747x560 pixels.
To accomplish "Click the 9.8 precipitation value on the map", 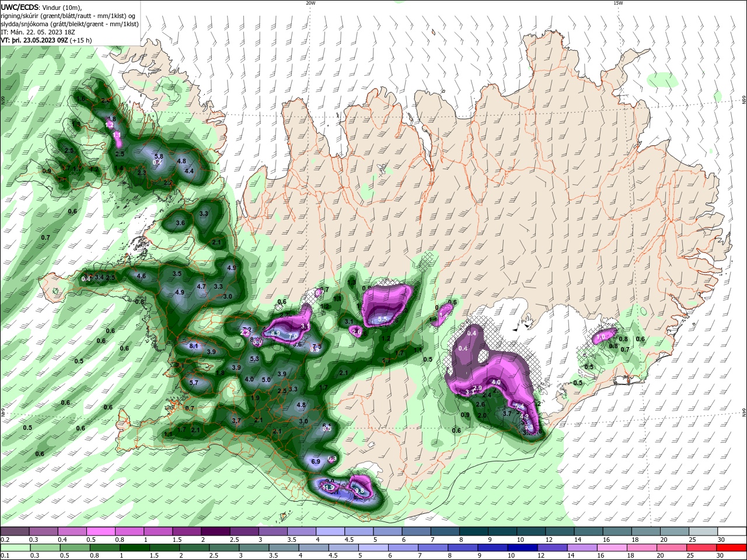I will (359, 491).
